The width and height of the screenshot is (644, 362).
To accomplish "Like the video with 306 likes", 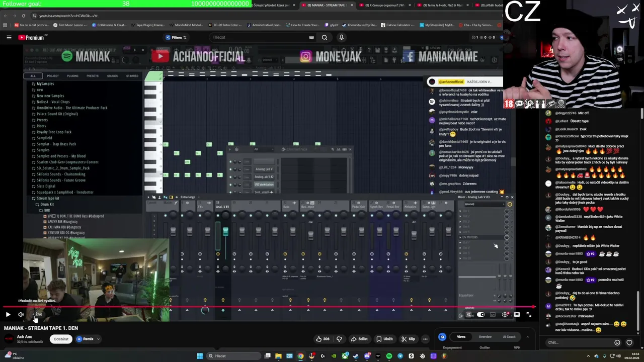I will click(x=323, y=339).
